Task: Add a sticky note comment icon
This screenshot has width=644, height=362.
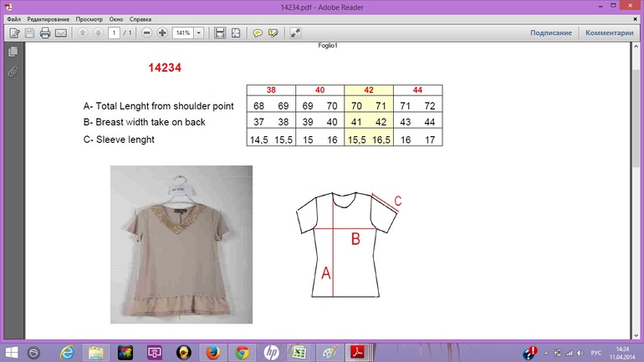Action: coord(258,33)
